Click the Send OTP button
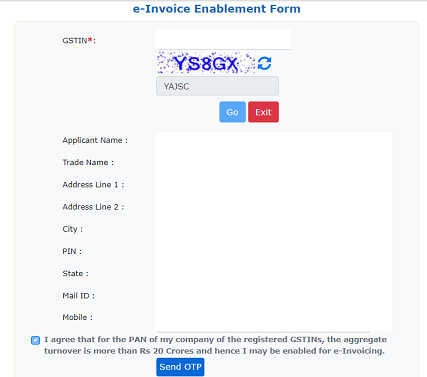 [180, 367]
